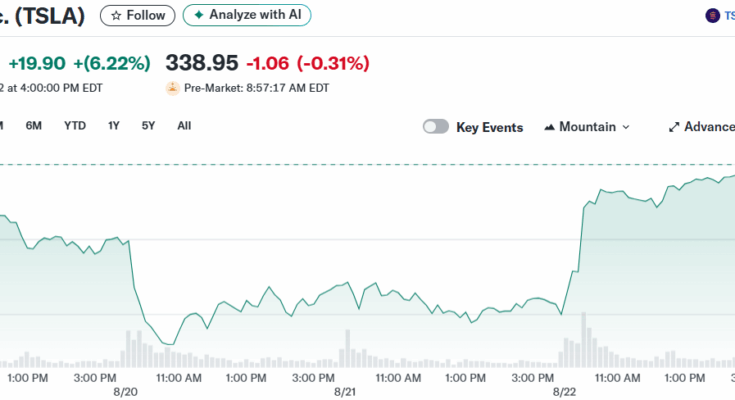Click the star icon in Follow

[x=116, y=16]
